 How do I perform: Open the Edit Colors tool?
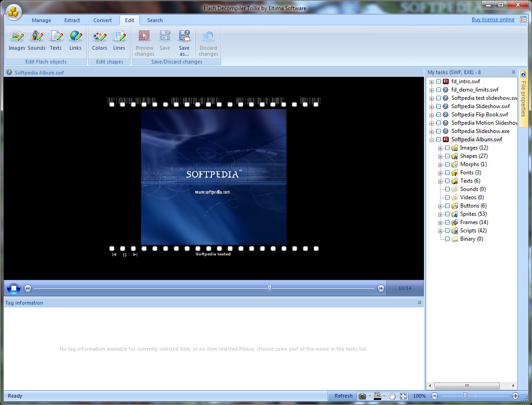click(99, 40)
